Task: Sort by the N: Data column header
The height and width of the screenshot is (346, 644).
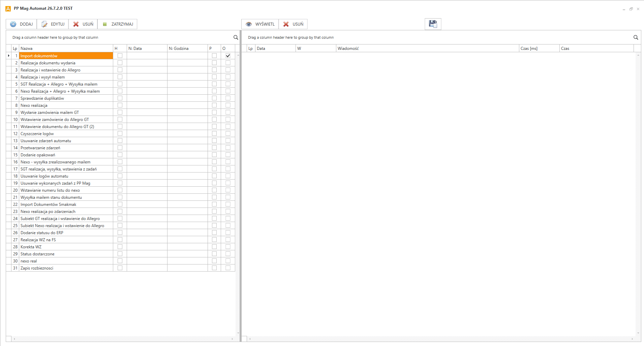Action: (147, 49)
